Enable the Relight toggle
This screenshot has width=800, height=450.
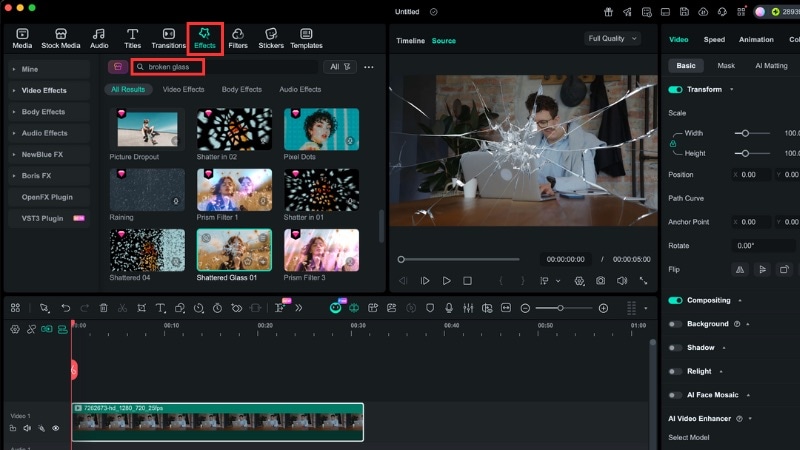pyautogui.click(x=675, y=371)
